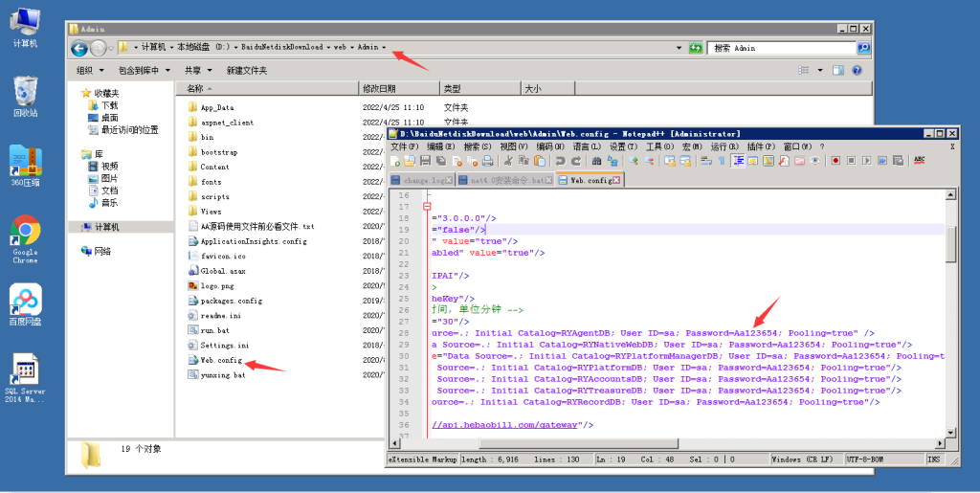Click the Explorer back arrow button
This screenshot has width=980, height=493.
pos(78,48)
